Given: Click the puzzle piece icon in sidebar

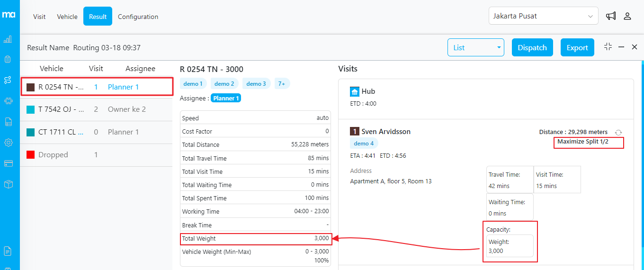Looking at the screenshot, I should [8, 101].
